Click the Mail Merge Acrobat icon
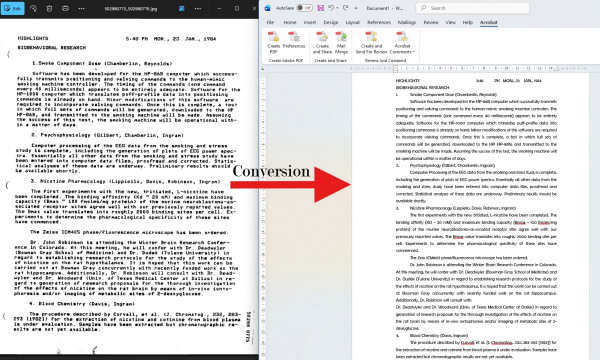Viewport: 600px width, 360px height. pyautogui.click(x=341, y=43)
